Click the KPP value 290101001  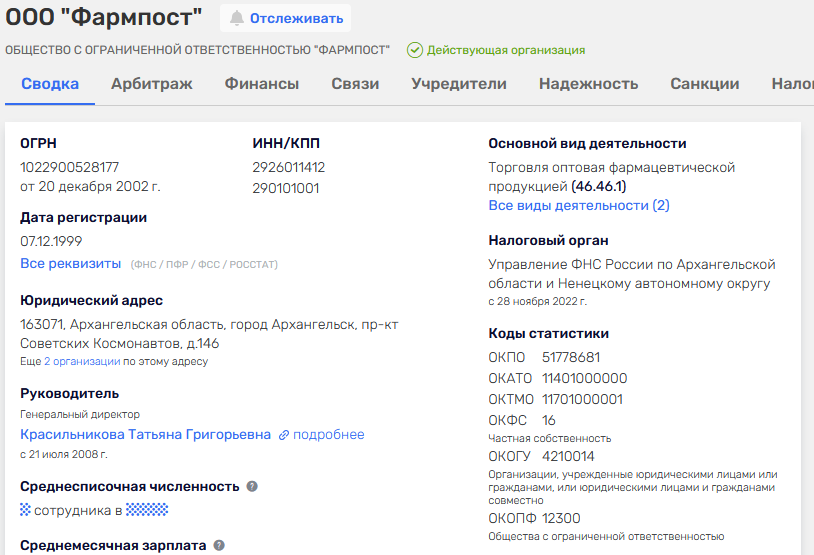pyautogui.click(x=286, y=188)
